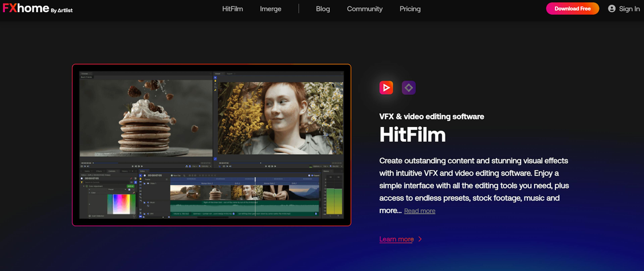Image resolution: width=644 pixels, height=271 pixels.
Task: Click the FXhome logo
Action: point(26,8)
